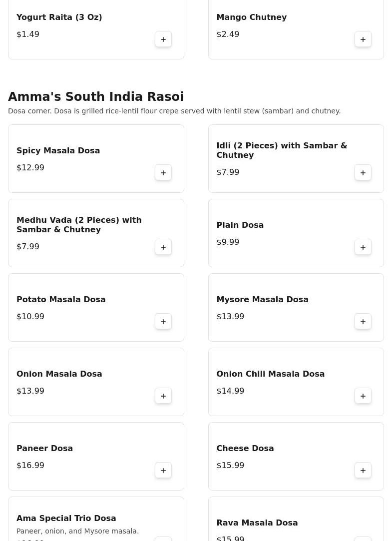Select the Paneer Dosa $16.99 price
The width and height of the screenshot is (392, 541).
click(30, 466)
